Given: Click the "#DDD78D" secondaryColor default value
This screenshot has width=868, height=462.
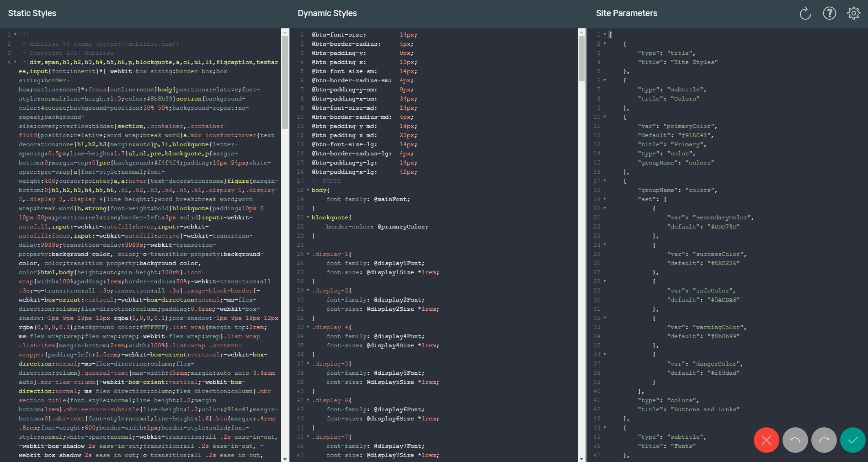Looking at the screenshot, I should tap(724, 227).
